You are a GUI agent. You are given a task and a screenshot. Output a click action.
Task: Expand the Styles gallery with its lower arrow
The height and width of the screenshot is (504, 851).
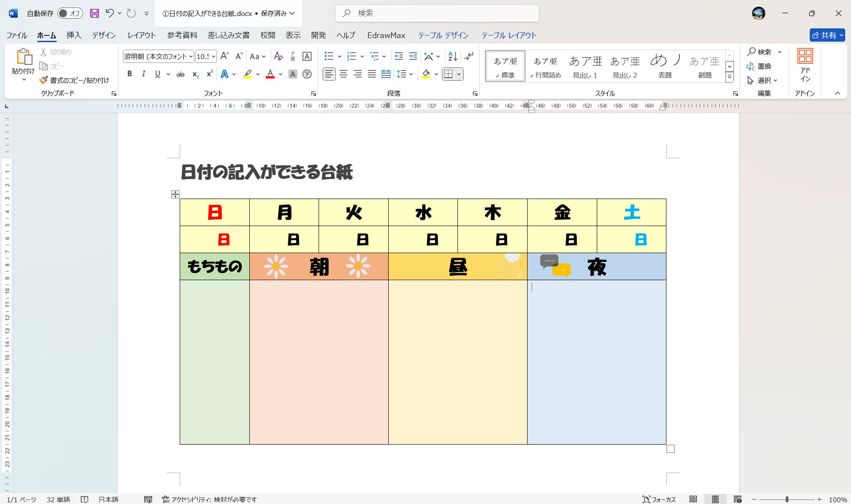click(729, 76)
